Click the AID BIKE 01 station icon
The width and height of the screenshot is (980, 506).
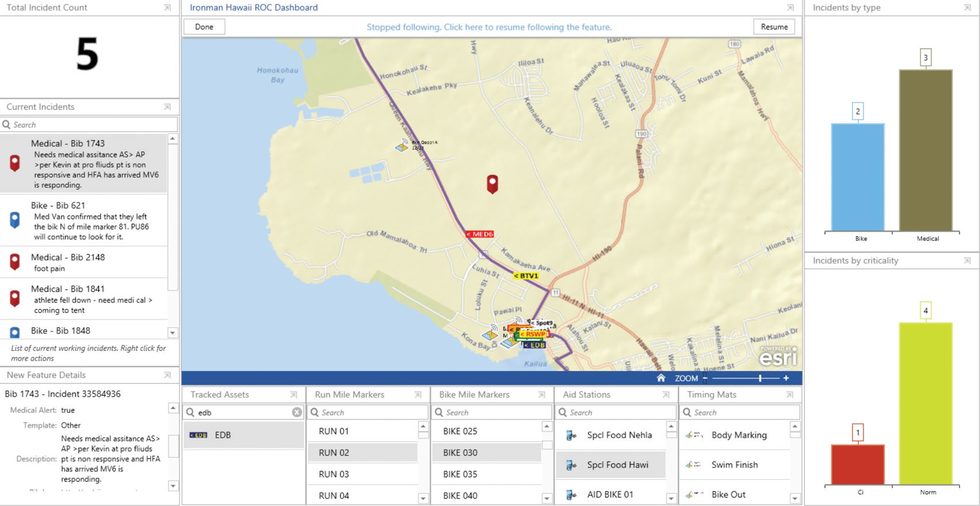[571, 494]
